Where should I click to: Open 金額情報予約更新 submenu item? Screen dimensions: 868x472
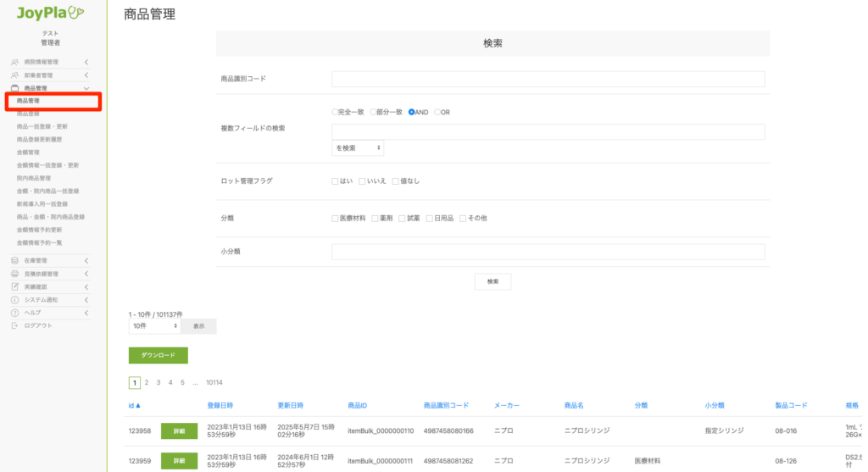[x=39, y=230]
